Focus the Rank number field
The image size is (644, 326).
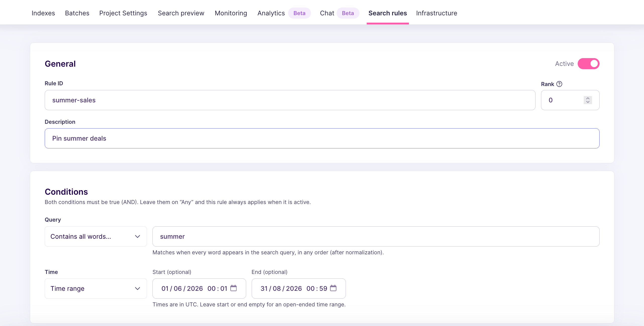(570, 100)
